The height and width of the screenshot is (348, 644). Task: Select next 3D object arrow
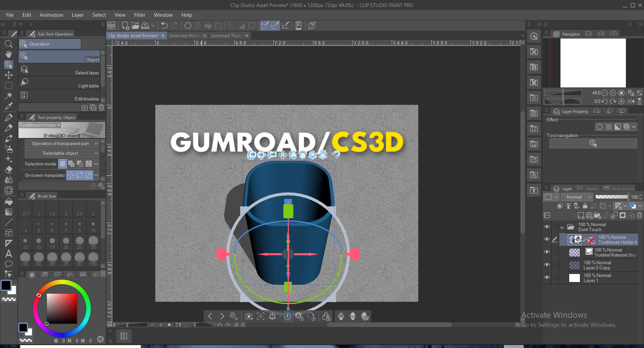pos(222,316)
